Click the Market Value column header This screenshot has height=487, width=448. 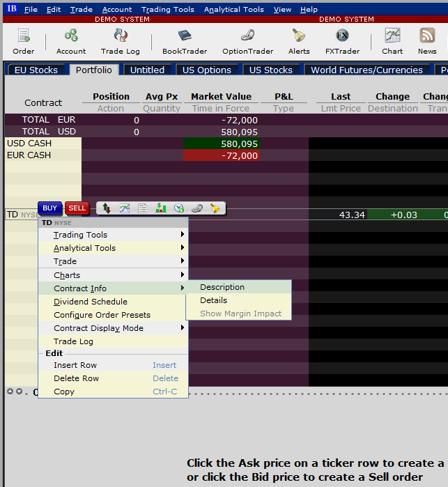[221, 97]
